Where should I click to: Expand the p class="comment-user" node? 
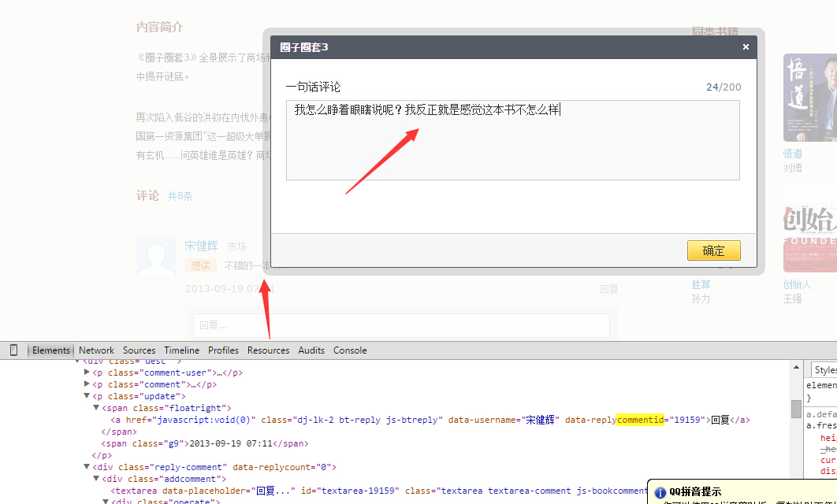pyautogui.click(x=87, y=372)
